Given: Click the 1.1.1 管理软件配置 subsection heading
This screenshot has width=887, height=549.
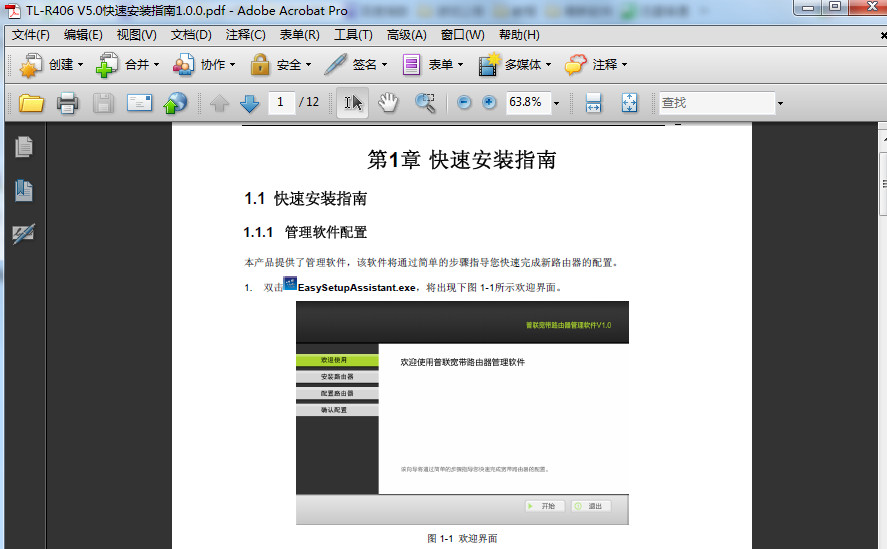Looking at the screenshot, I should [305, 232].
